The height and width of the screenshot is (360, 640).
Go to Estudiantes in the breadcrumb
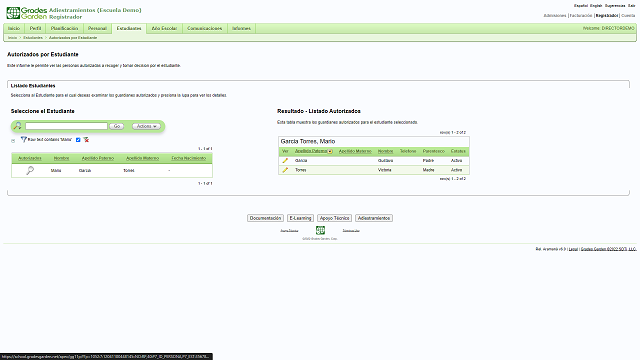[33, 38]
